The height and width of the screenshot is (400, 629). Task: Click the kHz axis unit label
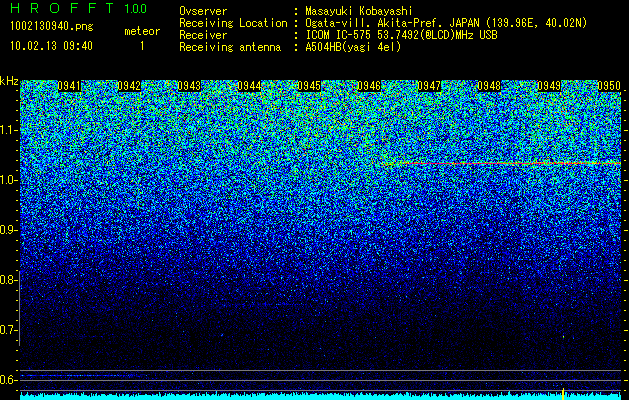pyautogui.click(x=9, y=81)
